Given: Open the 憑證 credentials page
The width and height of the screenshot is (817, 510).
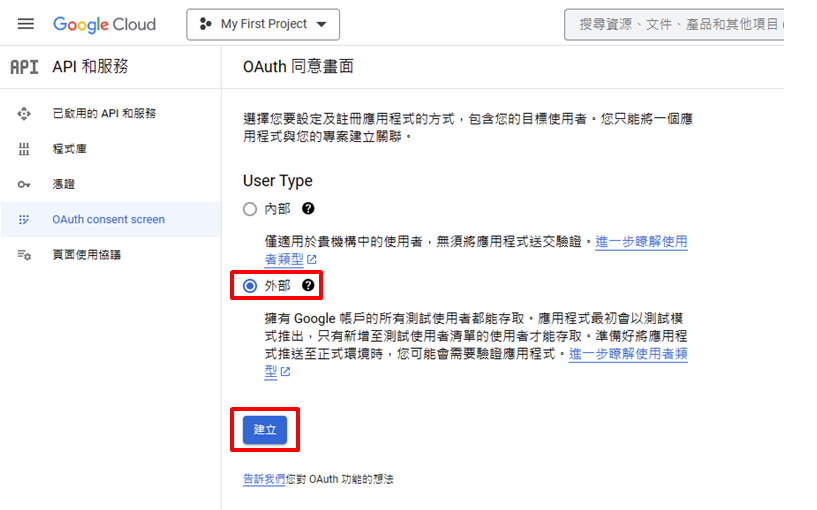Looking at the screenshot, I should pyautogui.click(x=64, y=184).
